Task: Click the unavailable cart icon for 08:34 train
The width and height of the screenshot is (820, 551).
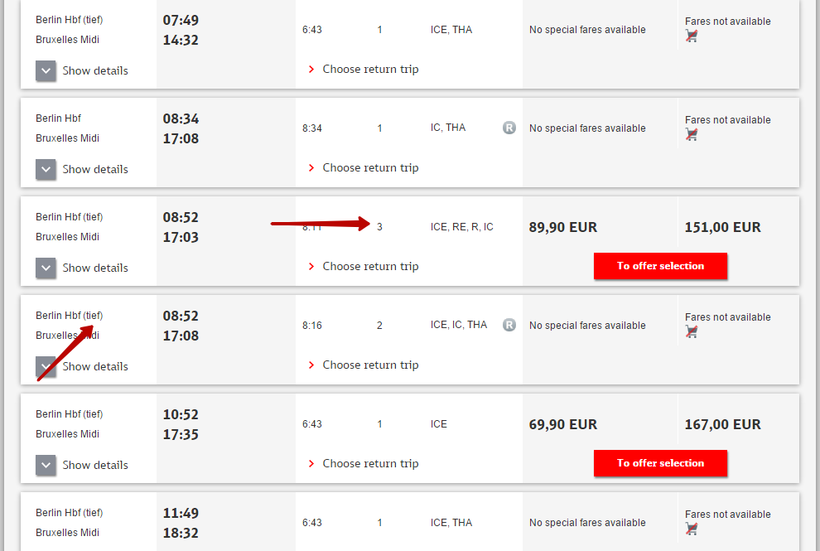Action: 691,134
